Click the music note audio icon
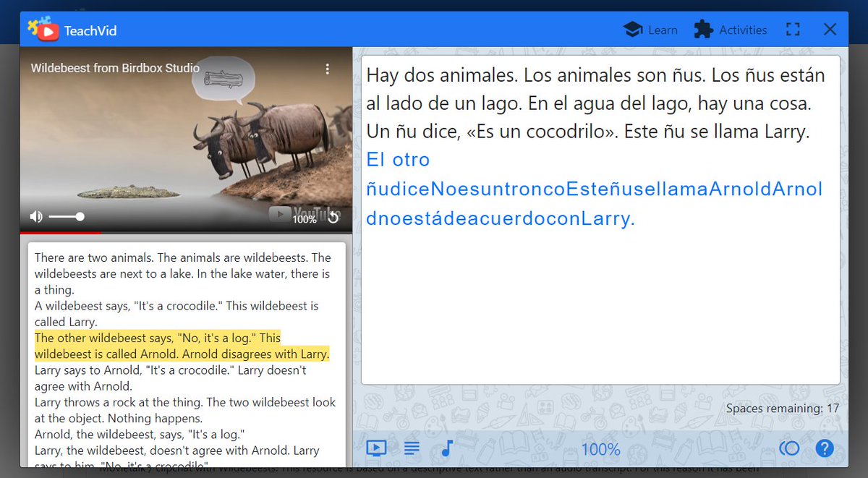Viewport: 868px width, 478px height. [446, 448]
